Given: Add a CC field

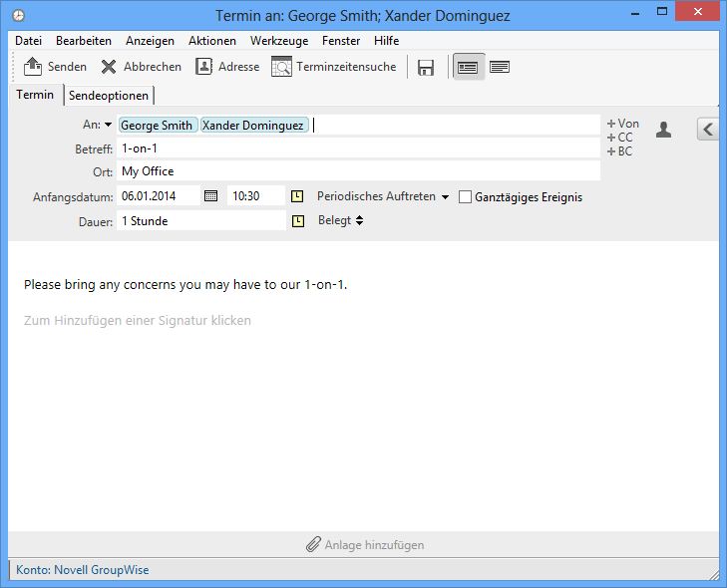Looking at the screenshot, I should [x=620, y=138].
